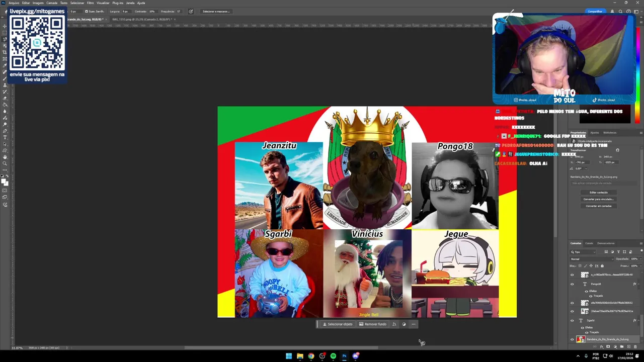Screen dimensions: 644x362
Task: Lock all icon in Layers panel
Action: (602, 265)
